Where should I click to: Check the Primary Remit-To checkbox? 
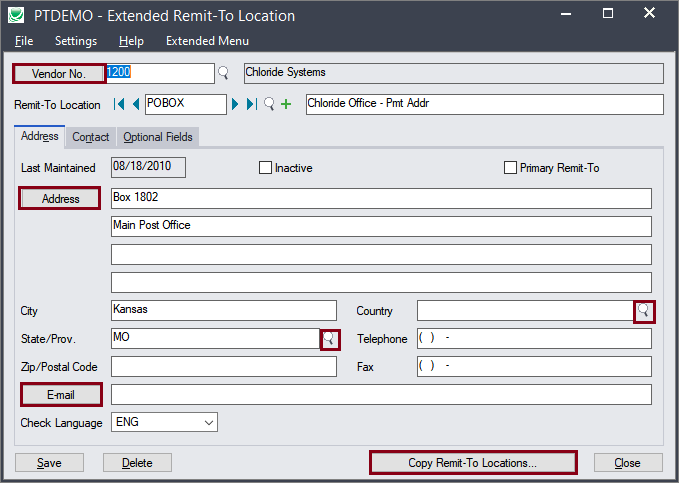click(x=511, y=168)
